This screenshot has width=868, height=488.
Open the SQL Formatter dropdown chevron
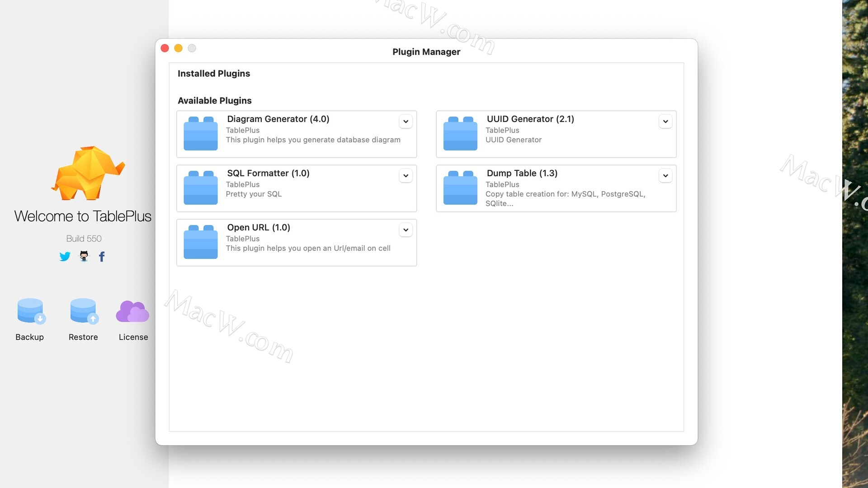point(406,176)
